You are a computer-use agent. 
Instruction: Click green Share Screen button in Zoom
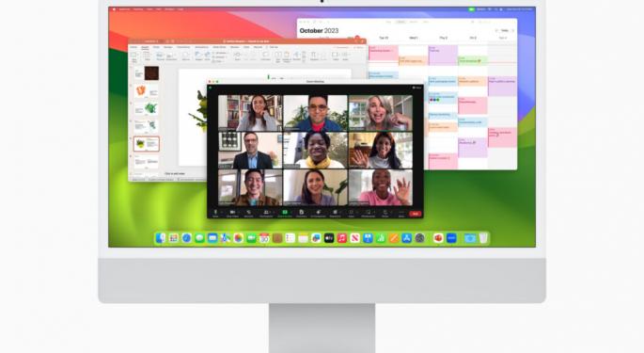pyautogui.click(x=285, y=213)
